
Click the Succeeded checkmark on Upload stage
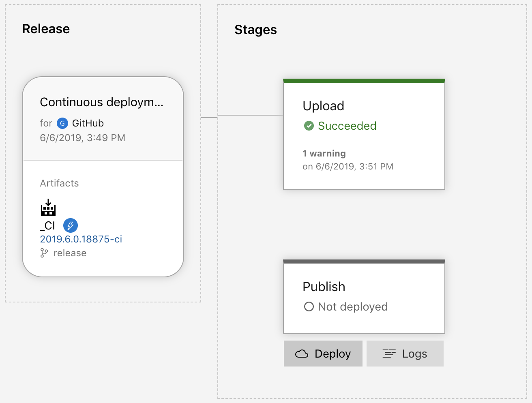[x=309, y=126]
